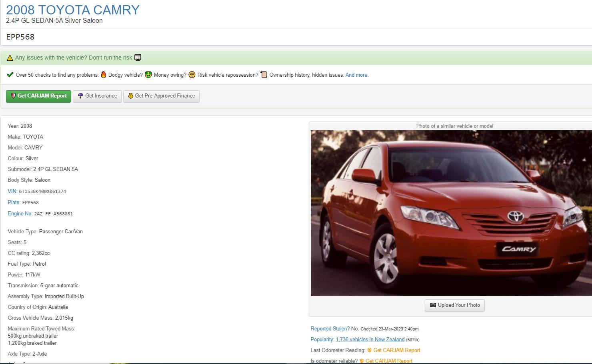Click the 'Axle Type: 2-Axle' row
This screenshot has height=364, width=592.
[x=27, y=354]
